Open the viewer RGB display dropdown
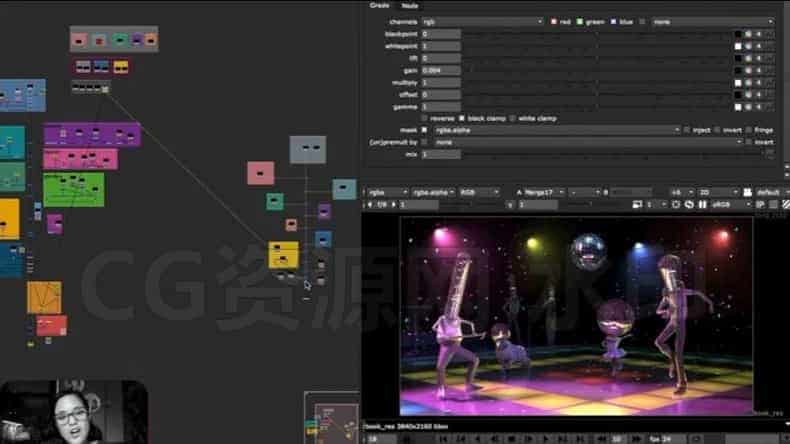 tap(479, 193)
